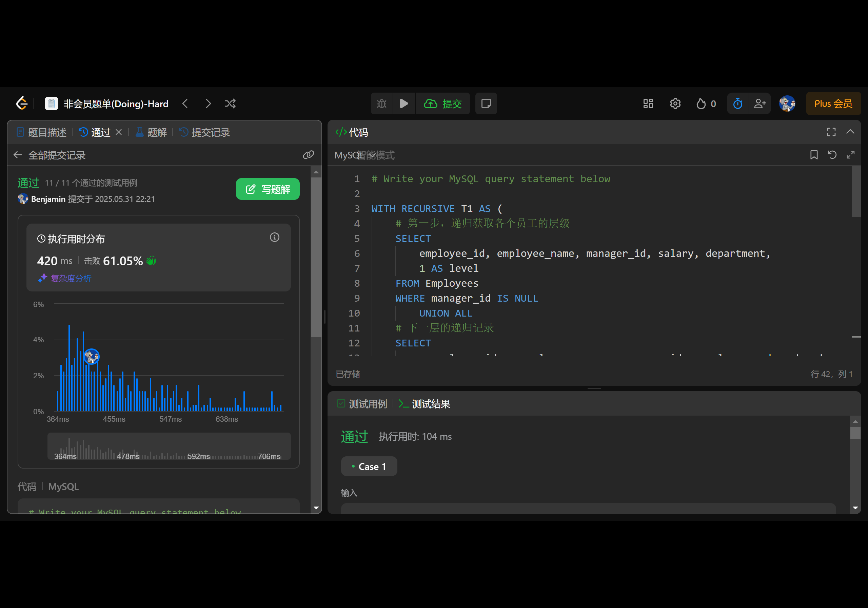Image resolution: width=868 pixels, height=608 pixels.
Task: Toggle fullscreen for the code panel
Action: tap(831, 132)
